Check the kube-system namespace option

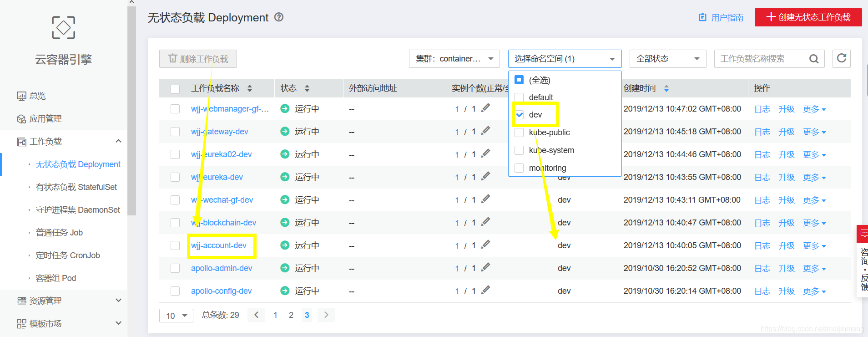(x=519, y=150)
